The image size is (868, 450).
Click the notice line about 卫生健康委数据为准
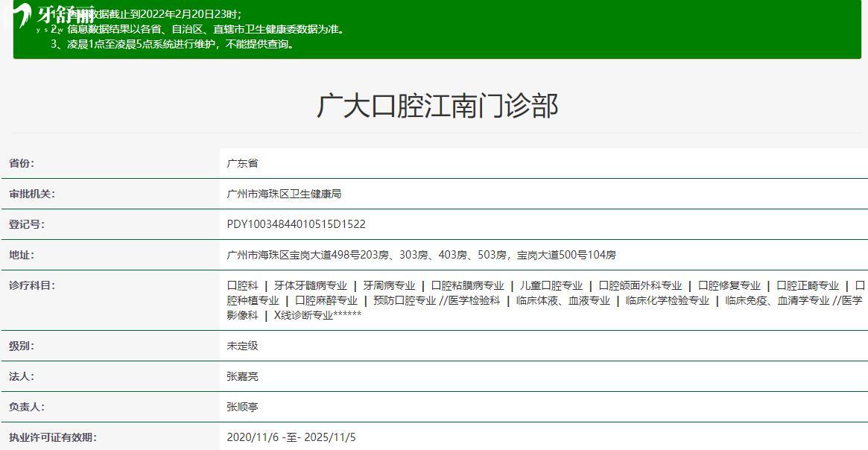point(197,29)
